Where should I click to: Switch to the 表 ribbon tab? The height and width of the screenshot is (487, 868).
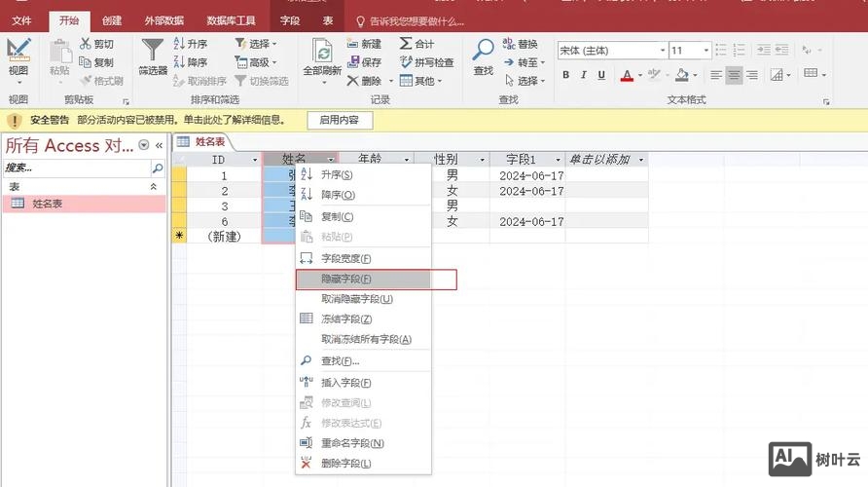pyautogui.click(x=328, y=20)
